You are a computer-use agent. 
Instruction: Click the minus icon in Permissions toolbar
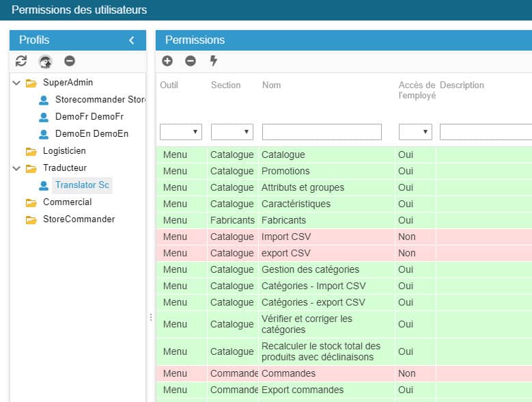point(191,61)
